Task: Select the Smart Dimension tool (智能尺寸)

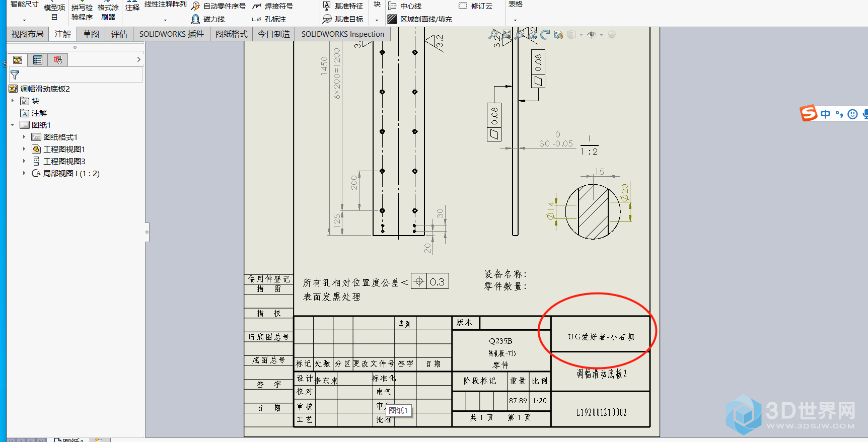Action: [24, 5]
